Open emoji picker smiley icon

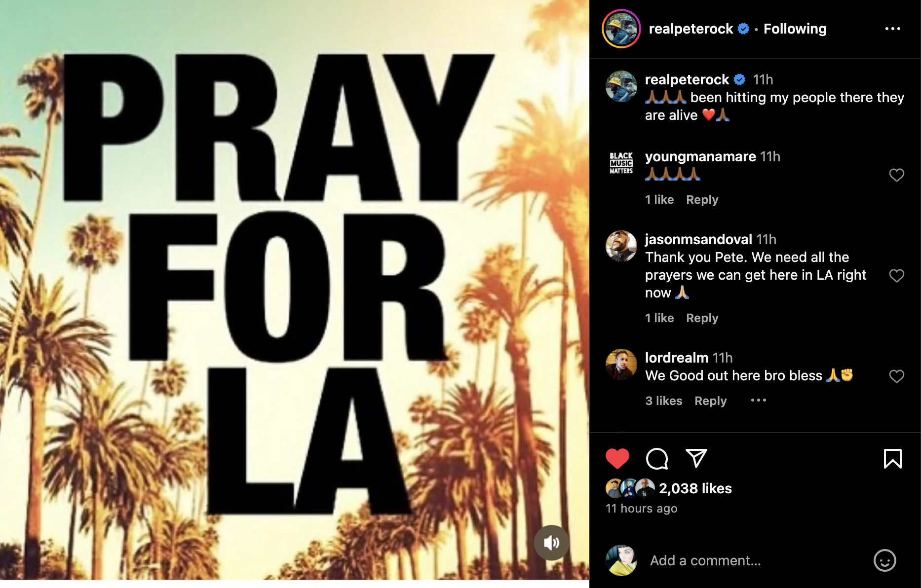884,560
